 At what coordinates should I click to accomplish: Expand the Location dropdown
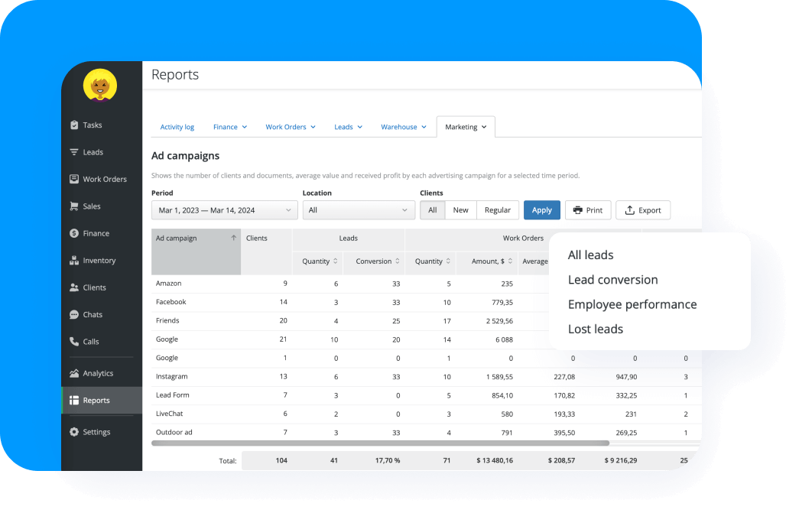359,209
